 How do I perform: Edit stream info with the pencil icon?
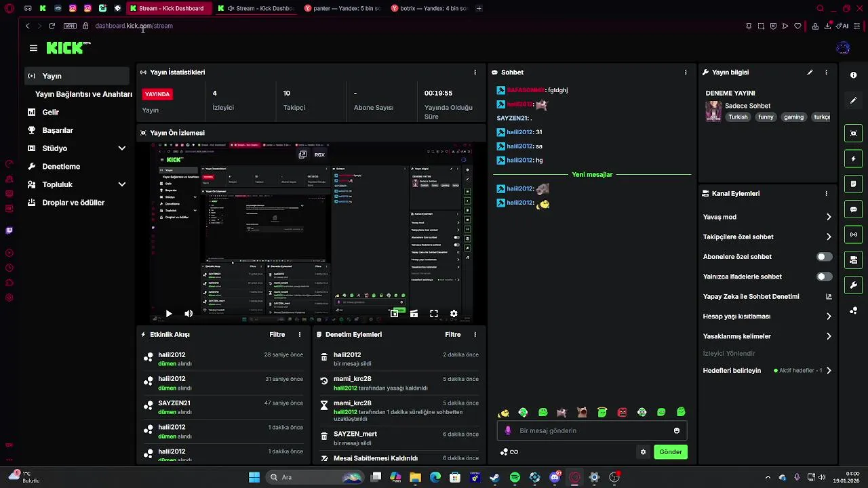tap(810, 72)
